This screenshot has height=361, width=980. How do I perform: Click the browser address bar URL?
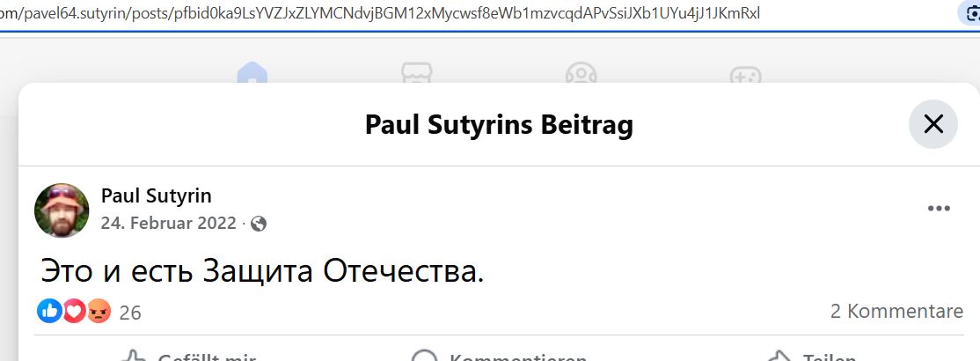coord(380,13)
